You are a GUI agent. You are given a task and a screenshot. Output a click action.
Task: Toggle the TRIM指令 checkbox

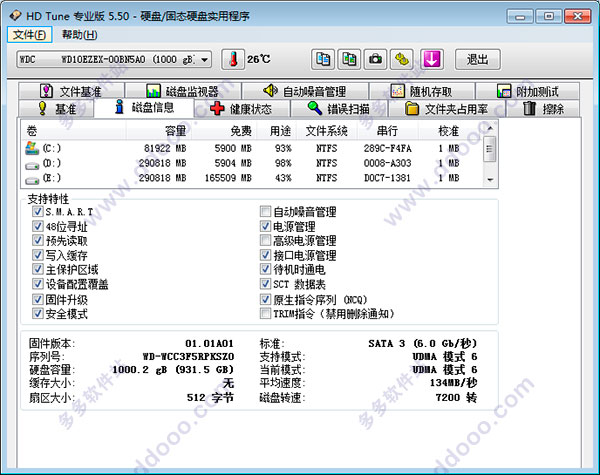coord(265,313)
